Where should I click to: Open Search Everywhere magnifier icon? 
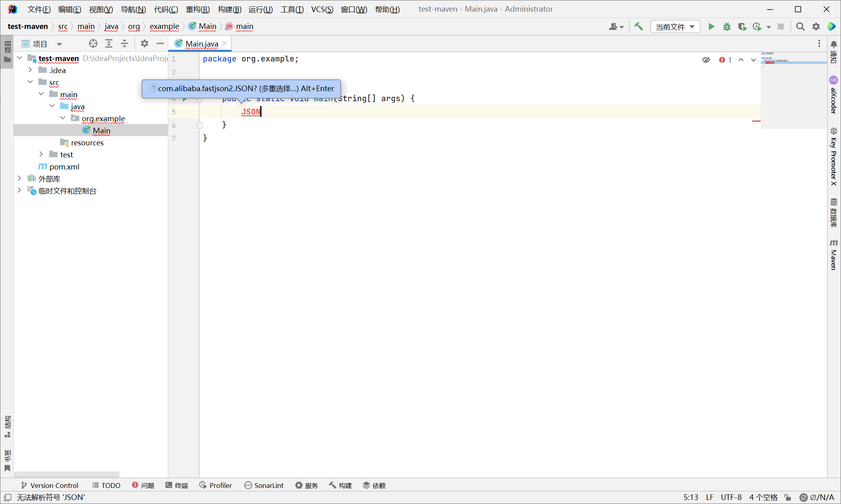tap(800, 27)
